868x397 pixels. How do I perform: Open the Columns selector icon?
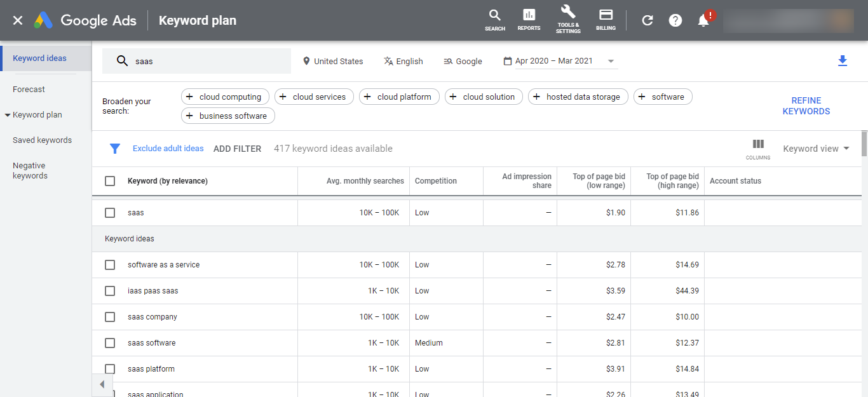[x=758, y=149]
